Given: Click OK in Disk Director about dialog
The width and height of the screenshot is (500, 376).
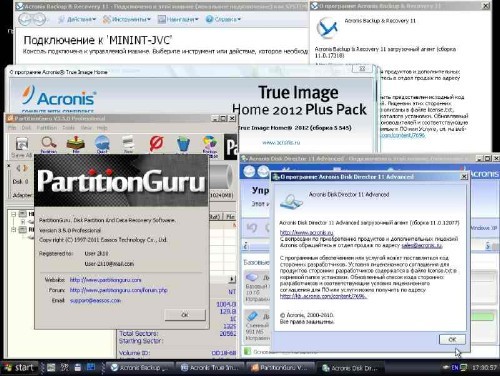Looking at the screenshot, I should coord(452,339).
